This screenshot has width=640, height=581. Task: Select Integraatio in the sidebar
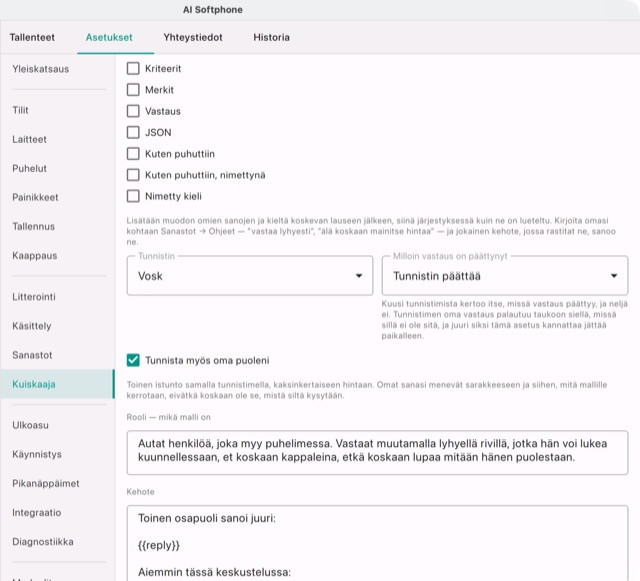coord(57,512)
